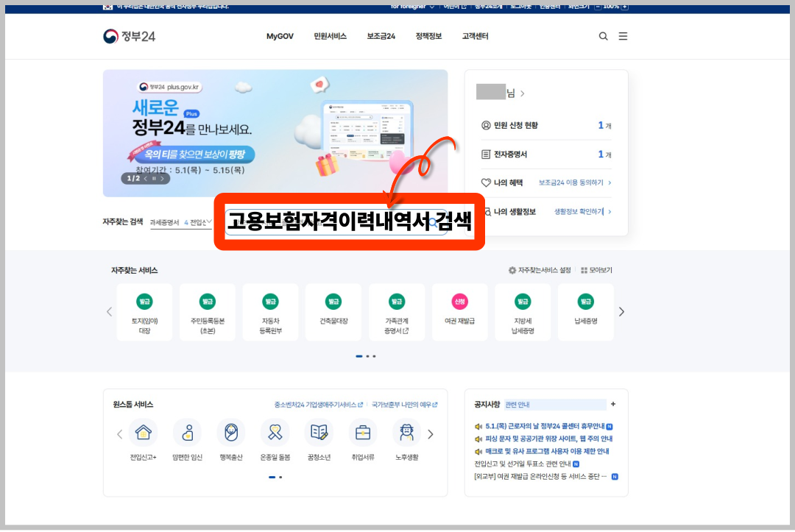Open 나의 혜택 section
The height and width of the screenshot is (532, 795).
point(502,183)
